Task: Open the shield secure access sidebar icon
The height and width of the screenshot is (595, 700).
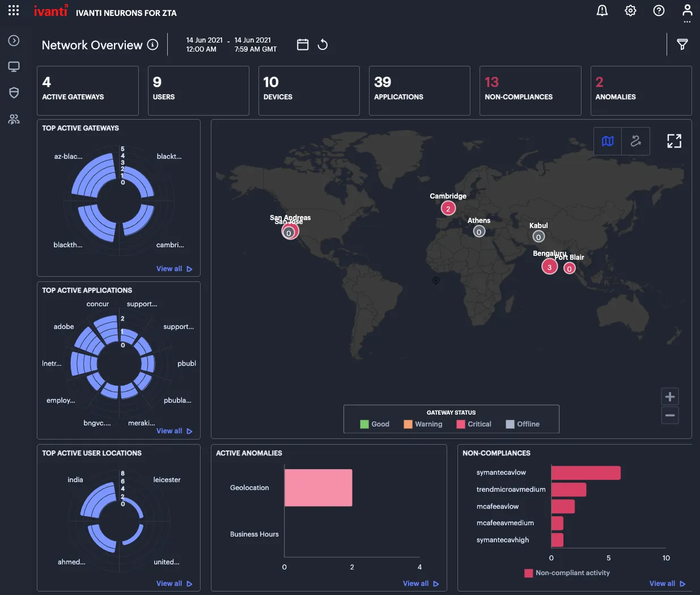Action: [14, 93]
